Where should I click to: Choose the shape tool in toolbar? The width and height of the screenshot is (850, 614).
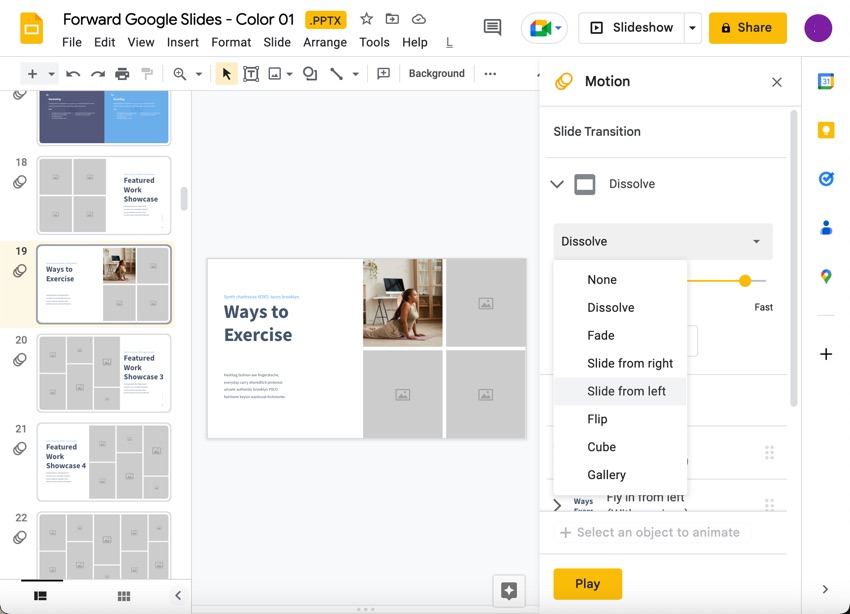[x=310, y=74]
